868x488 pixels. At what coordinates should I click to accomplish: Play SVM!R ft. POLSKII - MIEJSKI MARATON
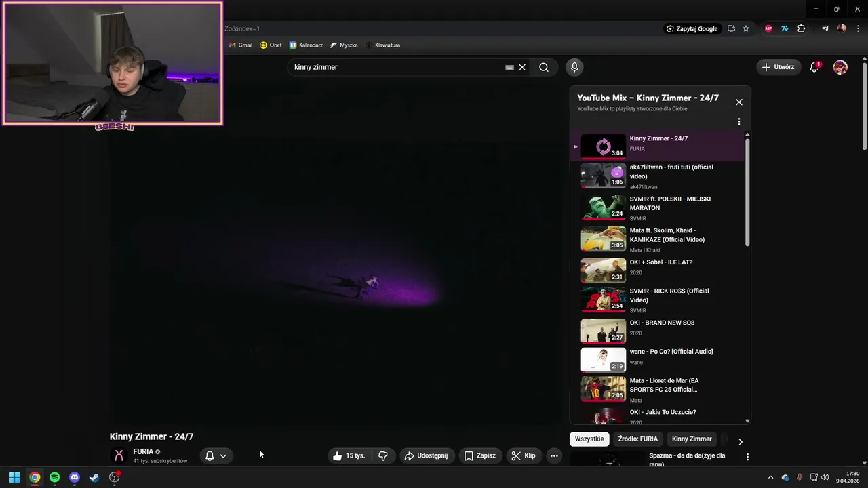point(658,208)
